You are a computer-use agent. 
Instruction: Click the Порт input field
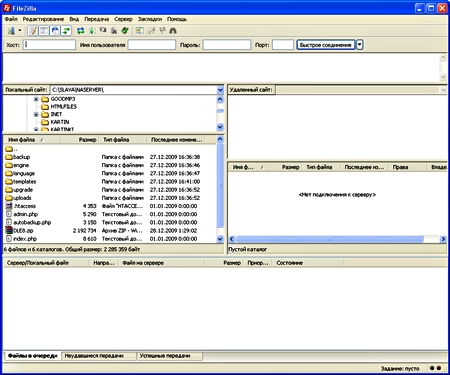[283, 45]
